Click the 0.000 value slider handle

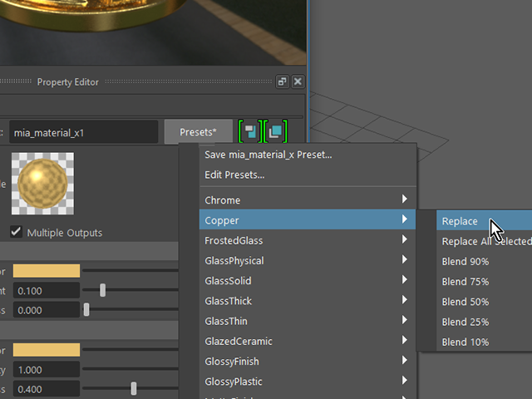86,309
